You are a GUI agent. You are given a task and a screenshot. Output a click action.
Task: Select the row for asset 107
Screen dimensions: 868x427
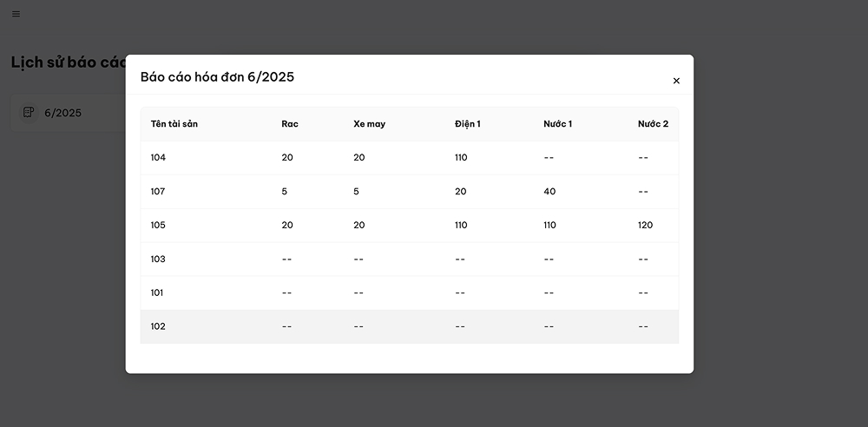tap(409, 192)
